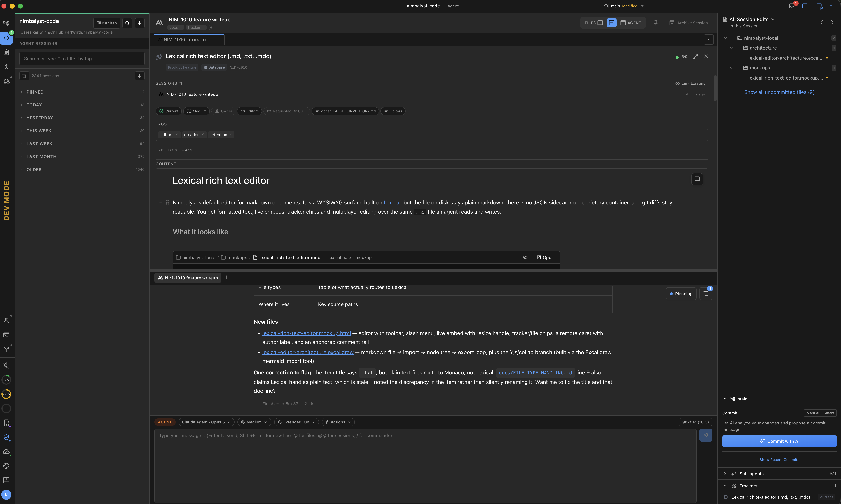Focus the agent message input box
The width and height of the screenshot is (841, 504).
pos(425,466)
